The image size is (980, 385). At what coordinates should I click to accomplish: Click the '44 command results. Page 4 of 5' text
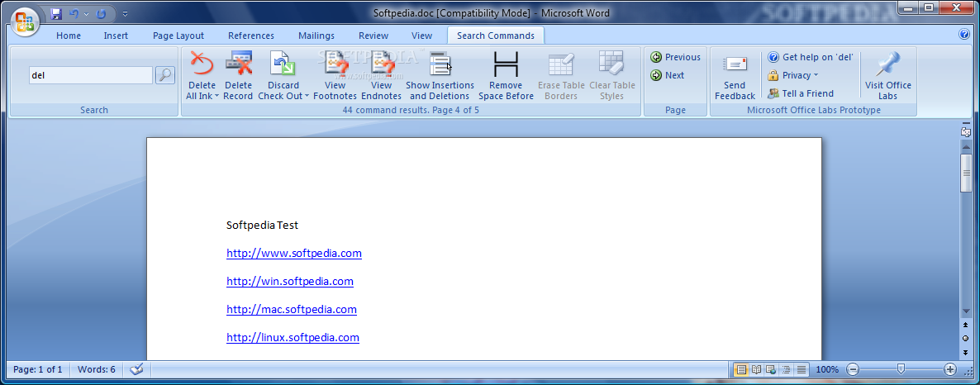[x=411, y=110]
